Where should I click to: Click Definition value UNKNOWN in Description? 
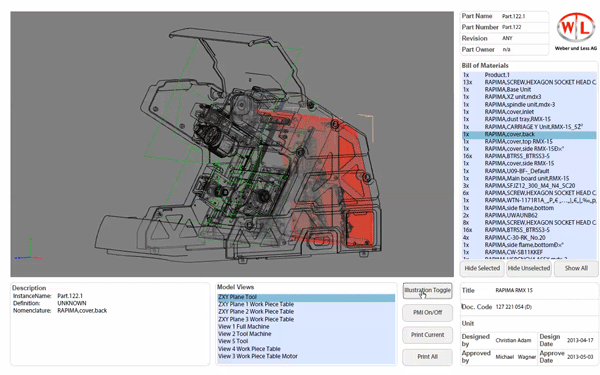tap(72, 303)
